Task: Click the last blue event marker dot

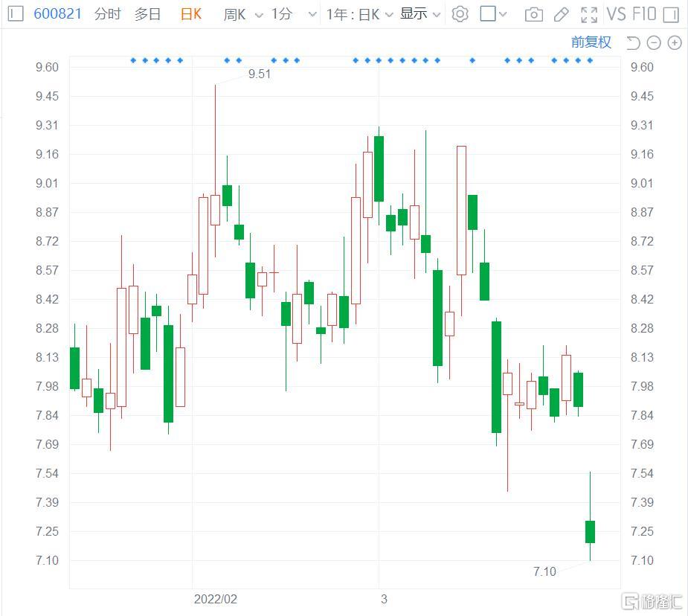Action: (590, 60)
